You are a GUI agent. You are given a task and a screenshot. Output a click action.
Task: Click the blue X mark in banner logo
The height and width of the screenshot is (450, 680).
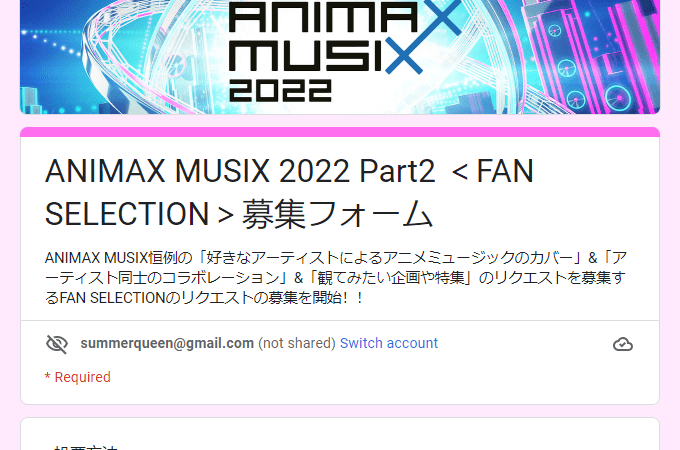423,37
